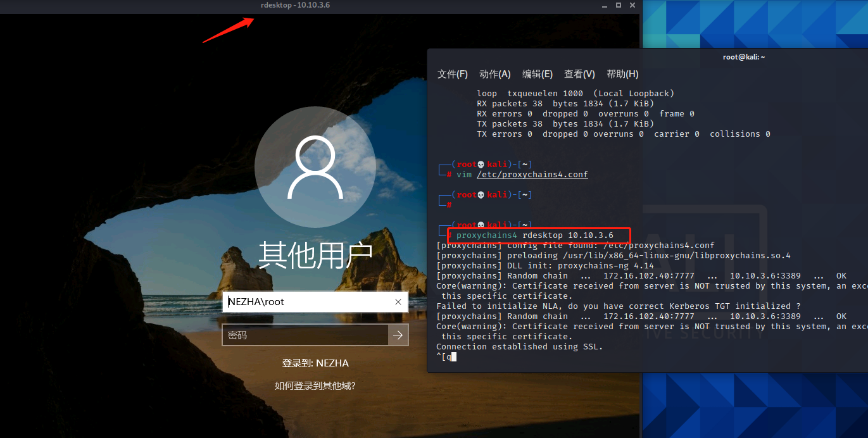
Task: Click the 'loop txqueuelen 1000' line
Action: coord(576,93)
